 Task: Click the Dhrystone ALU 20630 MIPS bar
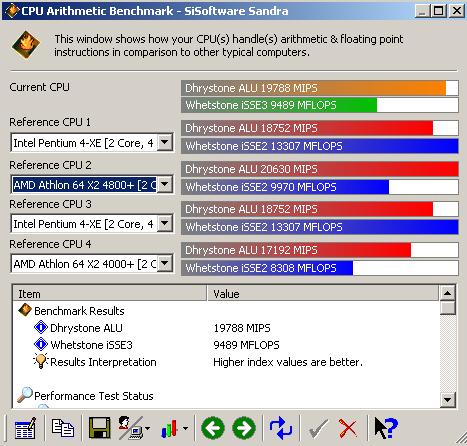point(320,169)
